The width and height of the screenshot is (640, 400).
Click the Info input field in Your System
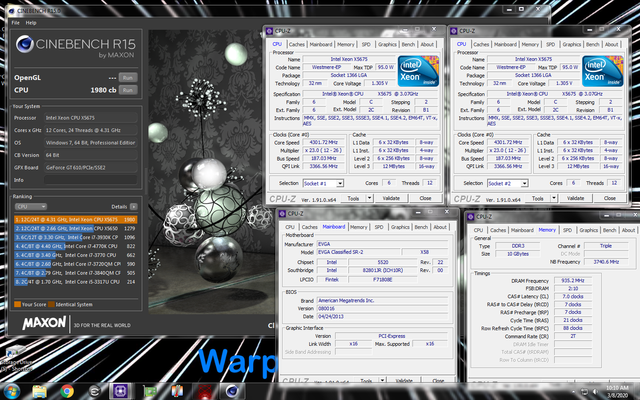pyautogui.click(x=91, y=180)
